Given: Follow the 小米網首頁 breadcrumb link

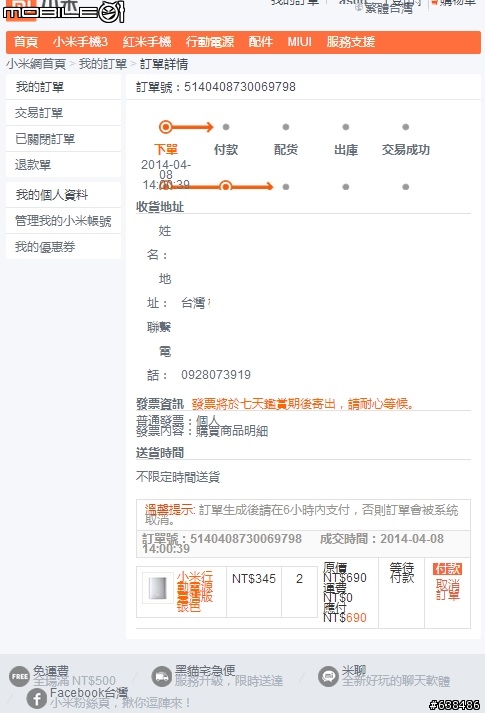Looking at the screenshot, I should [36, 64].
